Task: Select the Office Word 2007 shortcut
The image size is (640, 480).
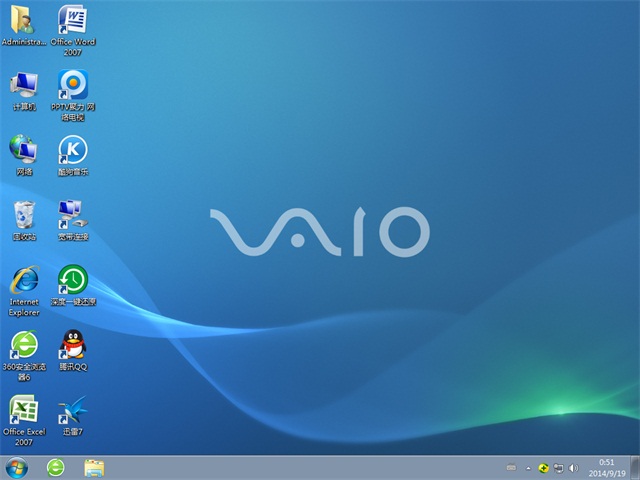Action: 72,20
